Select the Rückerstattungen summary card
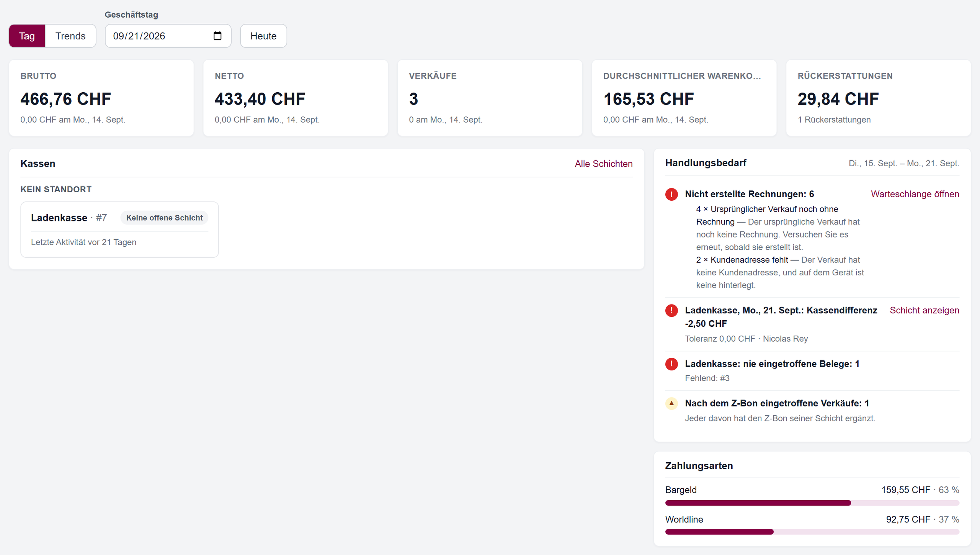 click(x=878, y=98)
